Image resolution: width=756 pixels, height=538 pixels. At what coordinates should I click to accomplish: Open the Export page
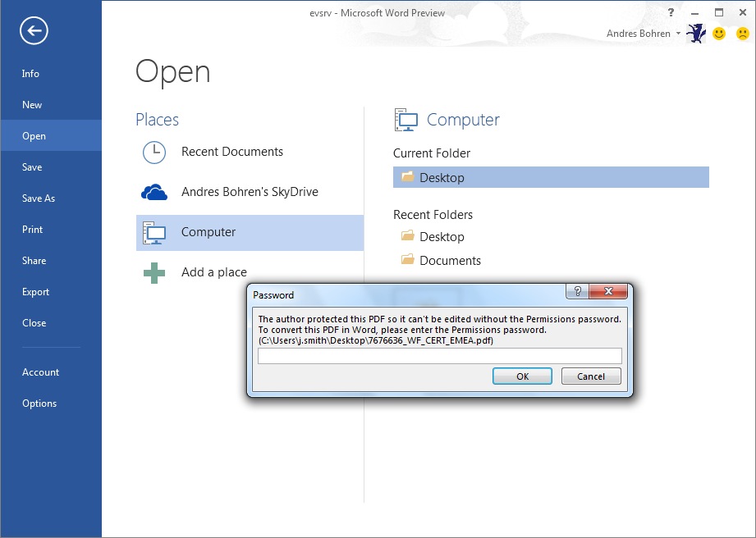pyautogui.click(x=35, y=292)
